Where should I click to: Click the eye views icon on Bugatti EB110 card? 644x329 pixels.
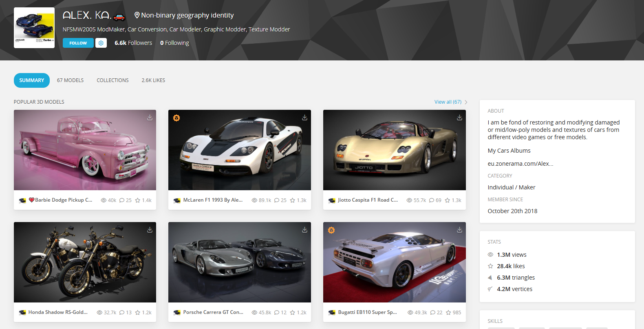(x=410, y=313)
